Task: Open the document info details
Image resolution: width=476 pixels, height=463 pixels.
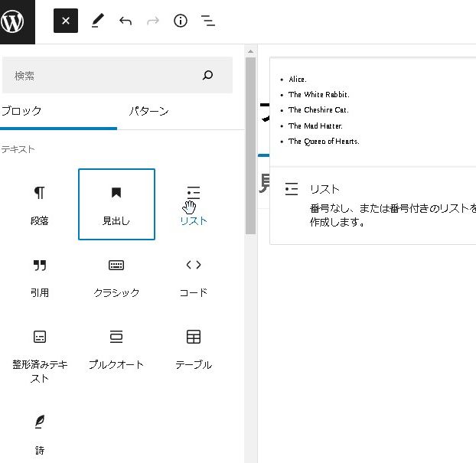Action: point(181,21)
